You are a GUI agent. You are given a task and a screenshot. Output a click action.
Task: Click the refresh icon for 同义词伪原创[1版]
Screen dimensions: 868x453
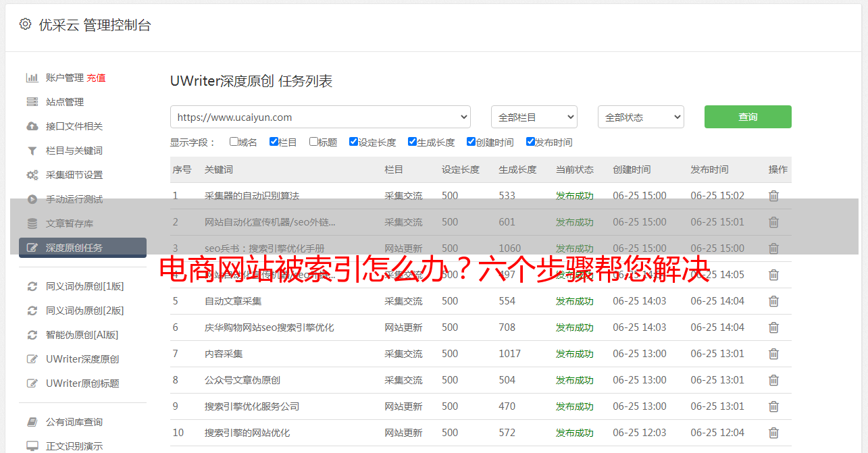pyautogui.click(x=32, y=286)
